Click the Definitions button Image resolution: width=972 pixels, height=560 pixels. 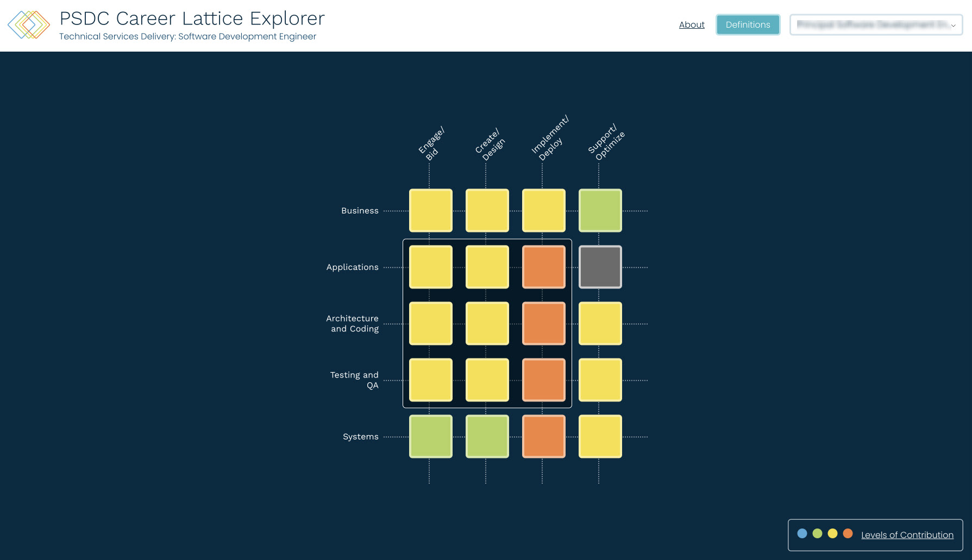[x=748, y=24]
